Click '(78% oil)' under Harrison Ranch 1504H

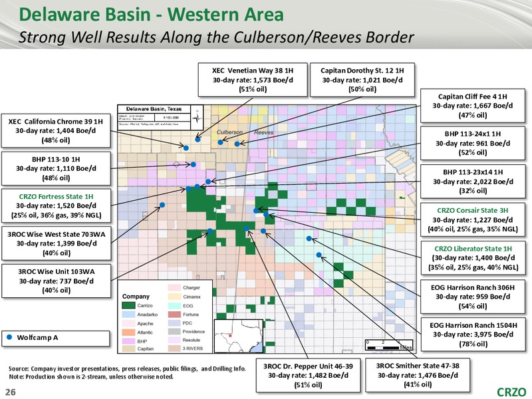click(473, 344)
